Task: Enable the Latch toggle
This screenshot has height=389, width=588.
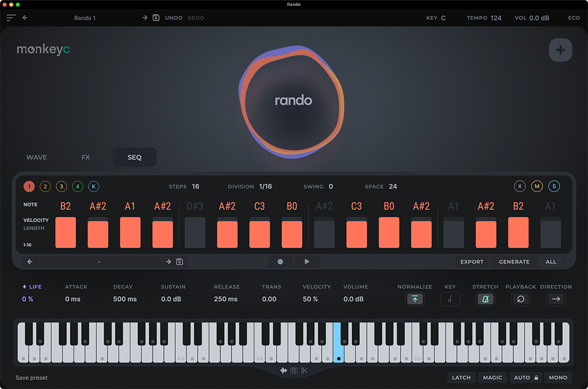Action: pos(461,378)
